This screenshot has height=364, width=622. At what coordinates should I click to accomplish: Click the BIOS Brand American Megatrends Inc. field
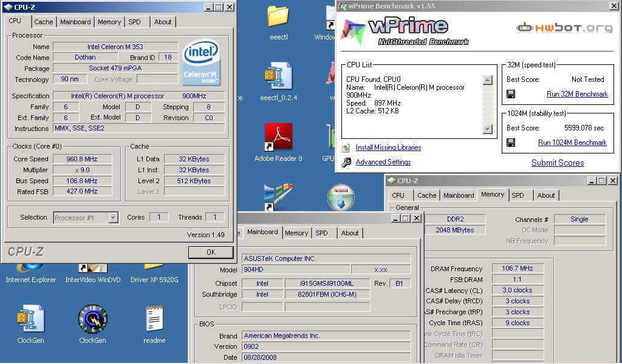click(326, 335)
